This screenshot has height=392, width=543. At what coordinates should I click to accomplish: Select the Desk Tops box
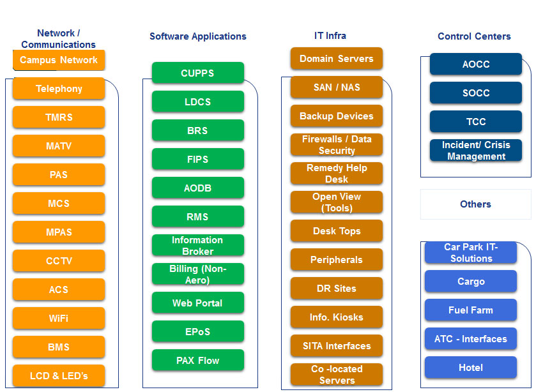click(337, 230)
